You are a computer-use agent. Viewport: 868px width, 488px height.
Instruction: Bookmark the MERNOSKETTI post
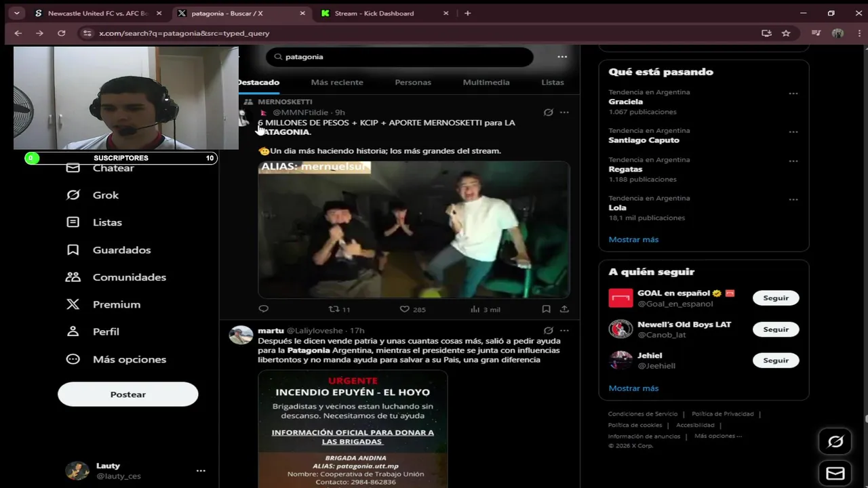point(546,309)
